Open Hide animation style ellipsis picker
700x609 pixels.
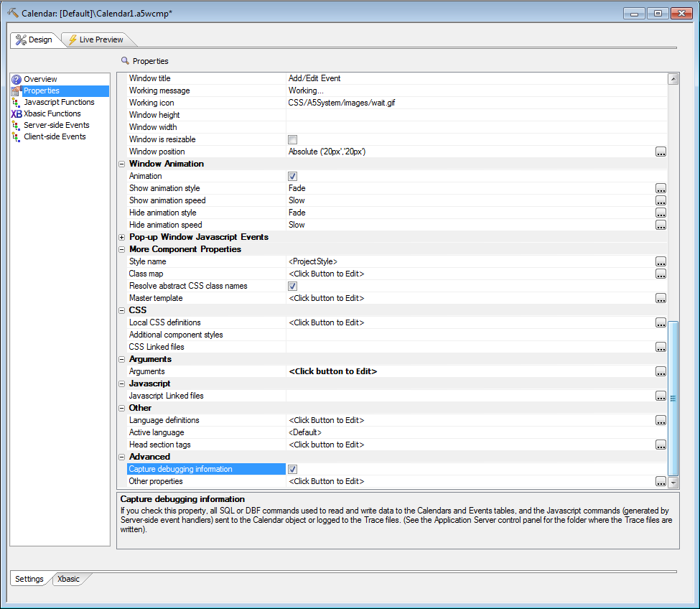(x=661, y=213)
